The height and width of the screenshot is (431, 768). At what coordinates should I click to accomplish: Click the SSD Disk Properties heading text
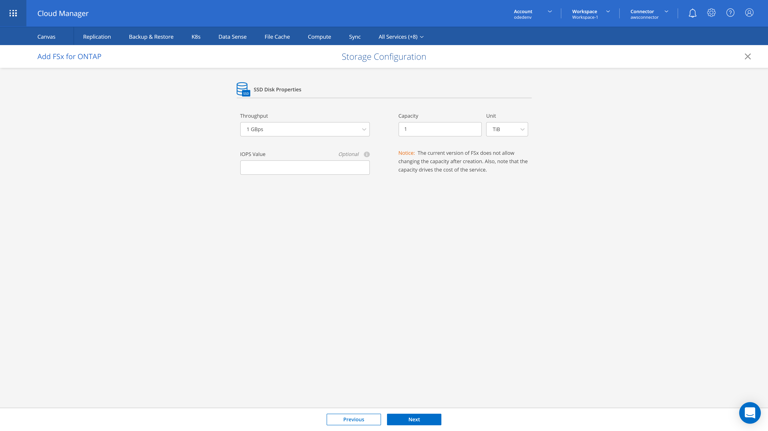pos(277,90)
